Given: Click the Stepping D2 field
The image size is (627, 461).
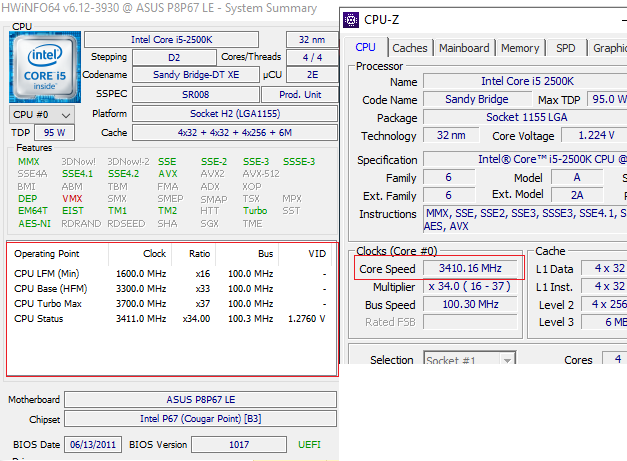Looking at the screenshot, I should pyautogui.click(x=174, y=58).
